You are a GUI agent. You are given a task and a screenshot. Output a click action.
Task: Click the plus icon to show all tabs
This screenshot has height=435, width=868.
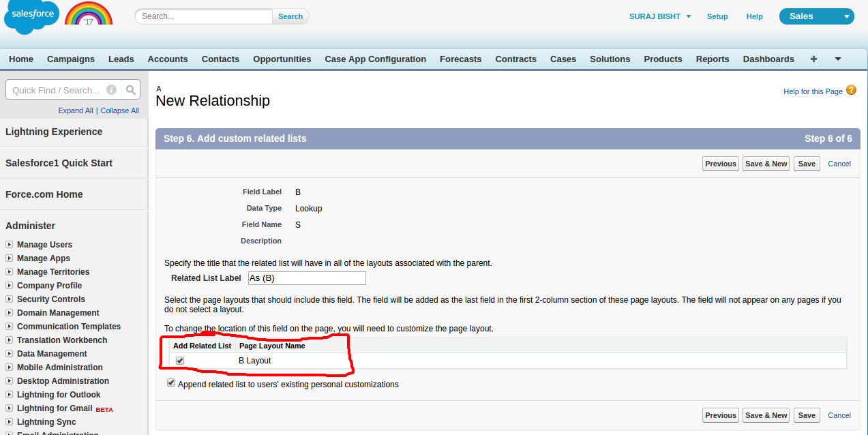813,59
